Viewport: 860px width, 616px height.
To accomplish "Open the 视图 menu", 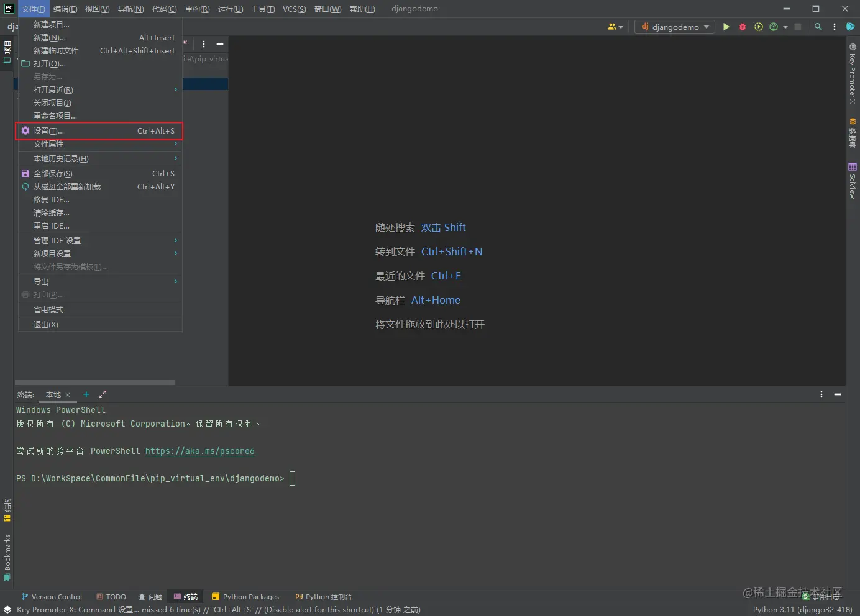I will click(x=97, y=9).
